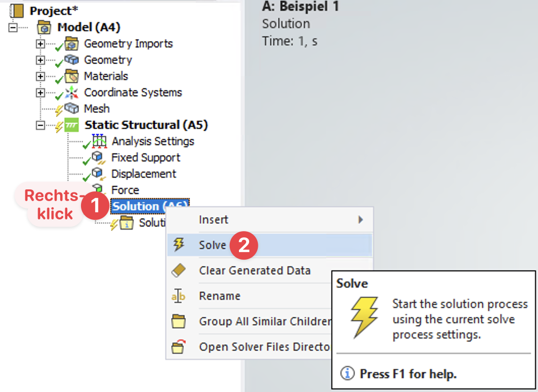Expand the Materials tree node
Image resolution: width=538 pixels, height=392 pixels.
click(x=40, y=76)
